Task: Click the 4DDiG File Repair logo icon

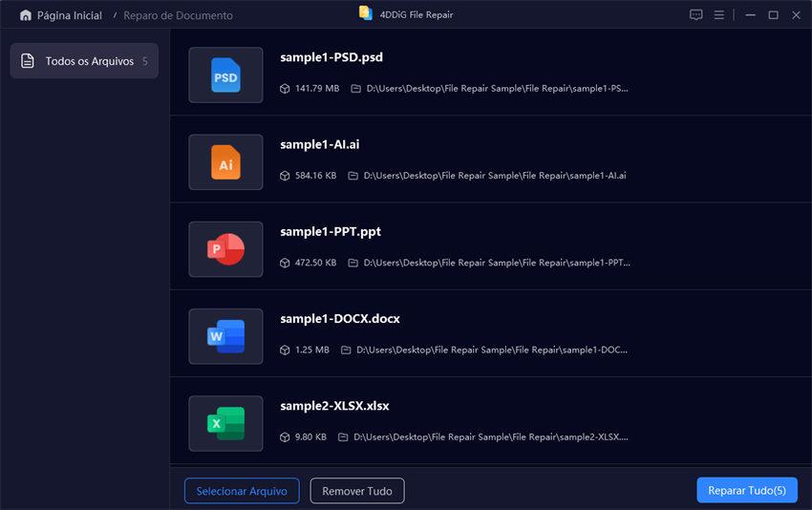Action: click(366, 13)
